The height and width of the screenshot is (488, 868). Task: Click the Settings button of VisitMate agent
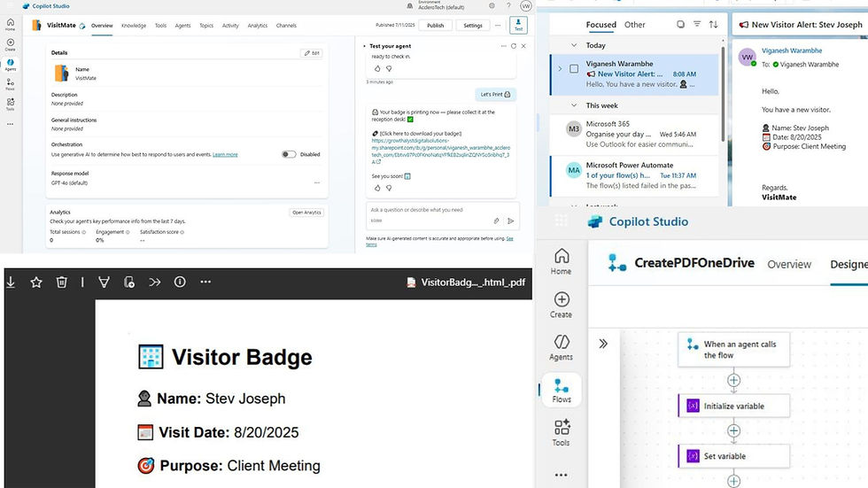click(472, 26)
